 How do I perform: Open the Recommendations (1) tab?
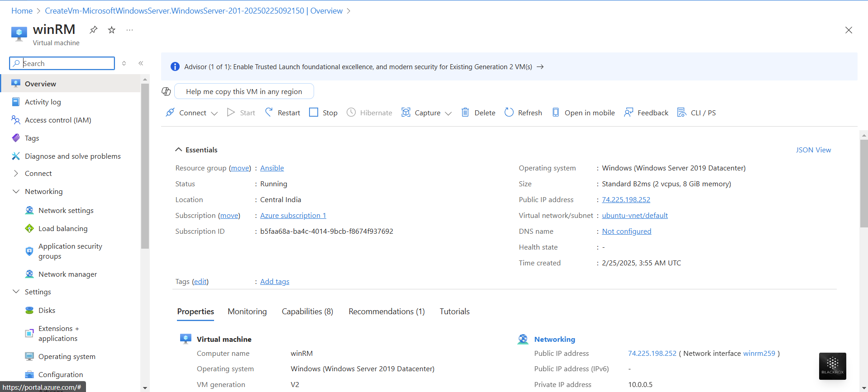click(x=386, y=312)
